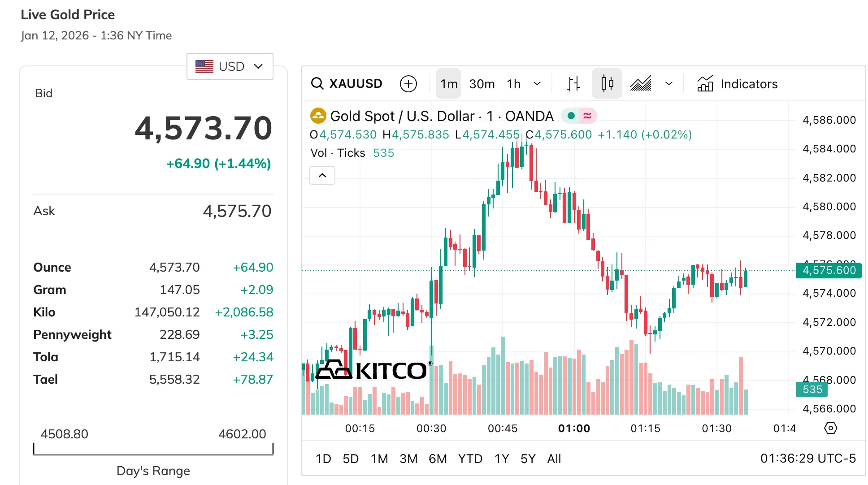Viewport: 868px width, 485px height.
Task: Toggle the pink approximate data indicator
Action: [587, 116]
